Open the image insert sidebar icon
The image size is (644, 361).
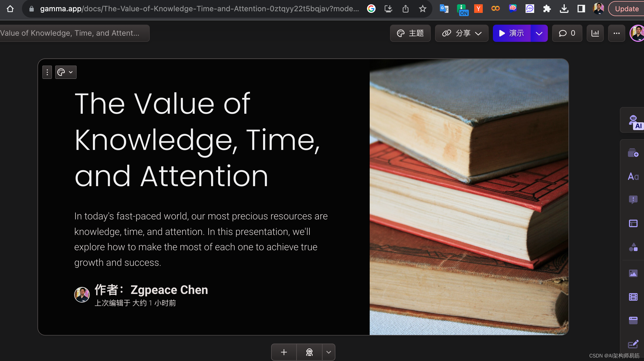[x=633, y=273]
